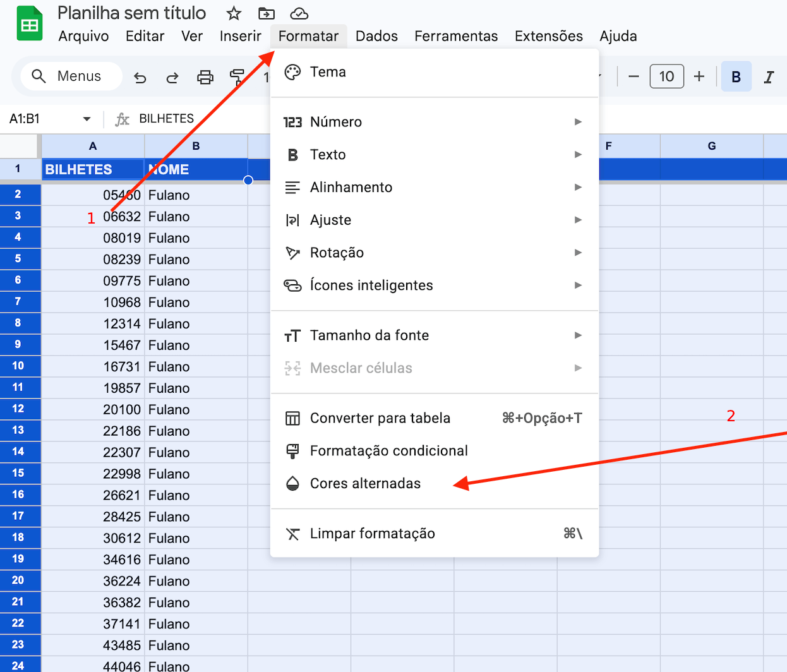Choose Cores alternadas from the menu
This screenshot has height=672, width=787.
point(365,484)
